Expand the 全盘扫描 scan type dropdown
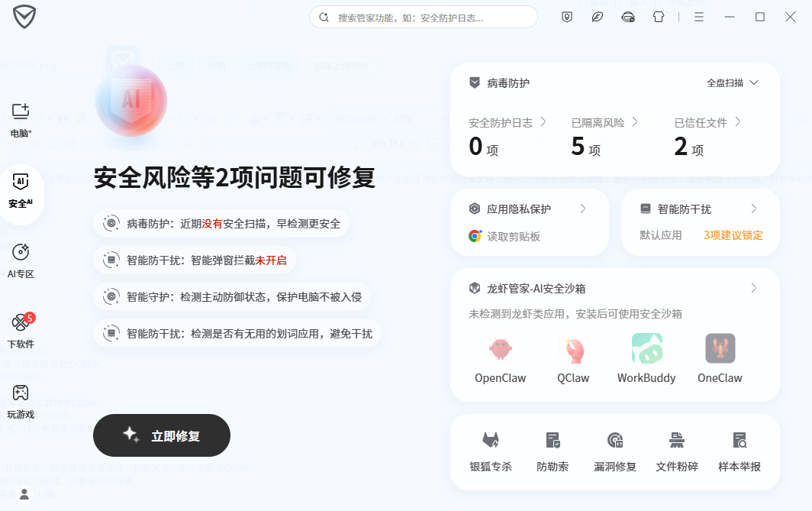This screenshot has height=511, width=812. [733, 83]
